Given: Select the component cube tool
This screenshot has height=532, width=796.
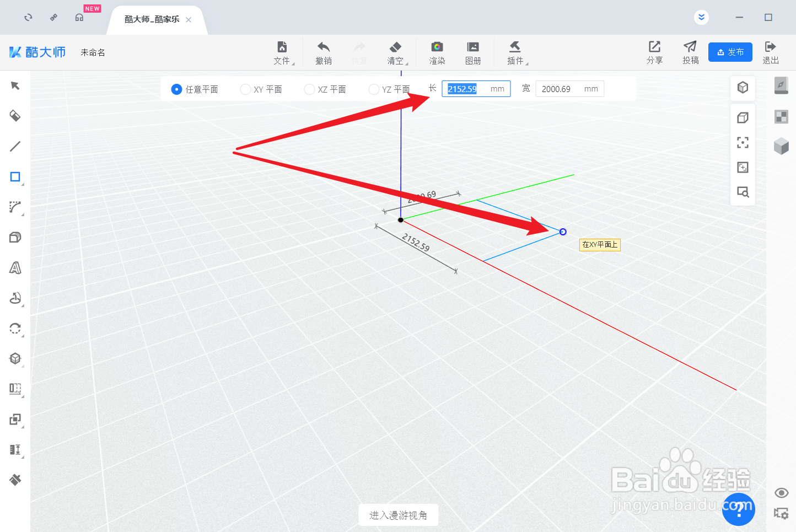Looking at the screenshot, I should click(15, 358).
